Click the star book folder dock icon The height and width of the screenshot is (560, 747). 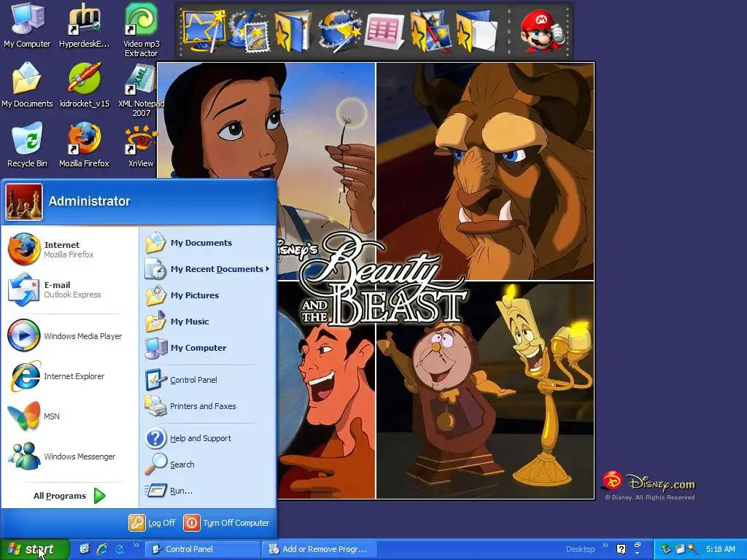293,31
